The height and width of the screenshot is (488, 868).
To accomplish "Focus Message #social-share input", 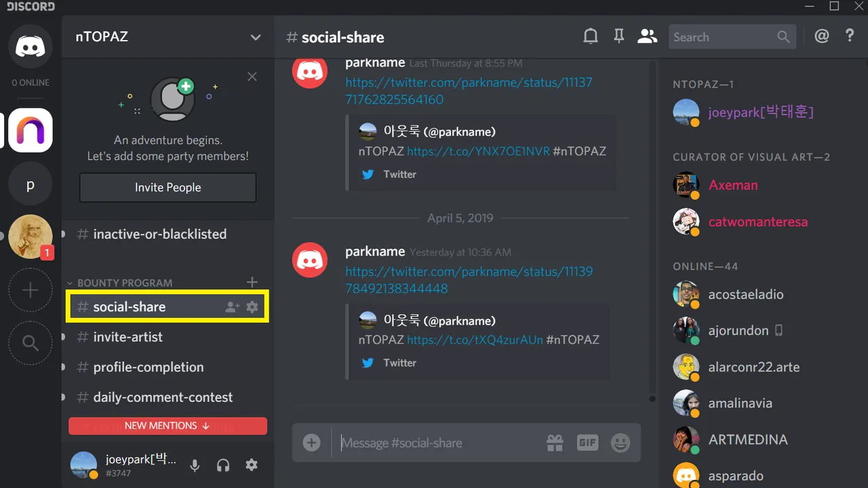I will point(437,443).
